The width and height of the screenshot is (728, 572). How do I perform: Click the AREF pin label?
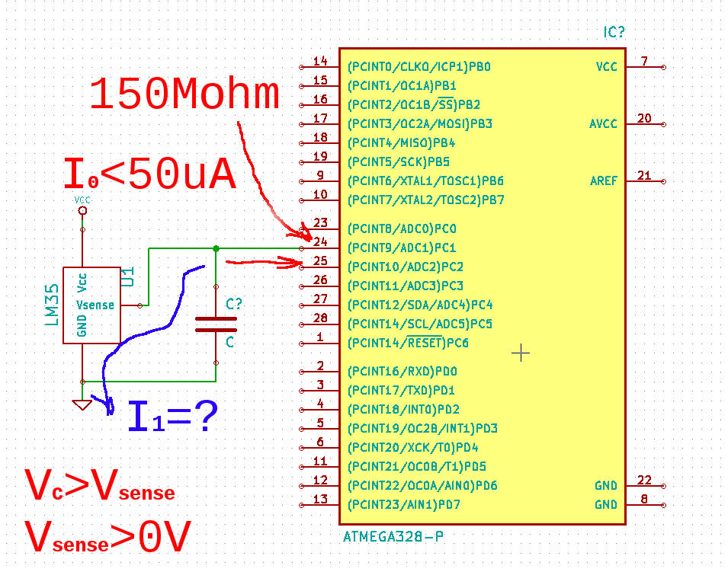tap(604, 181)
